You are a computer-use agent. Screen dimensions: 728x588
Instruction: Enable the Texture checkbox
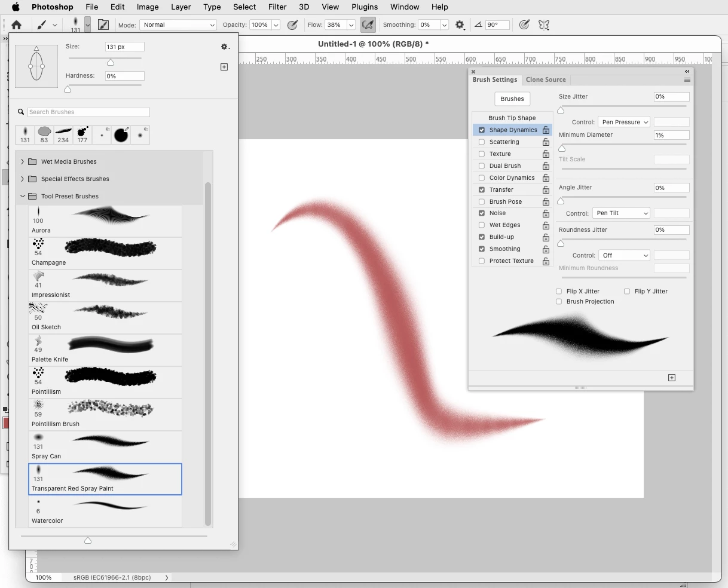pos(482,154)
